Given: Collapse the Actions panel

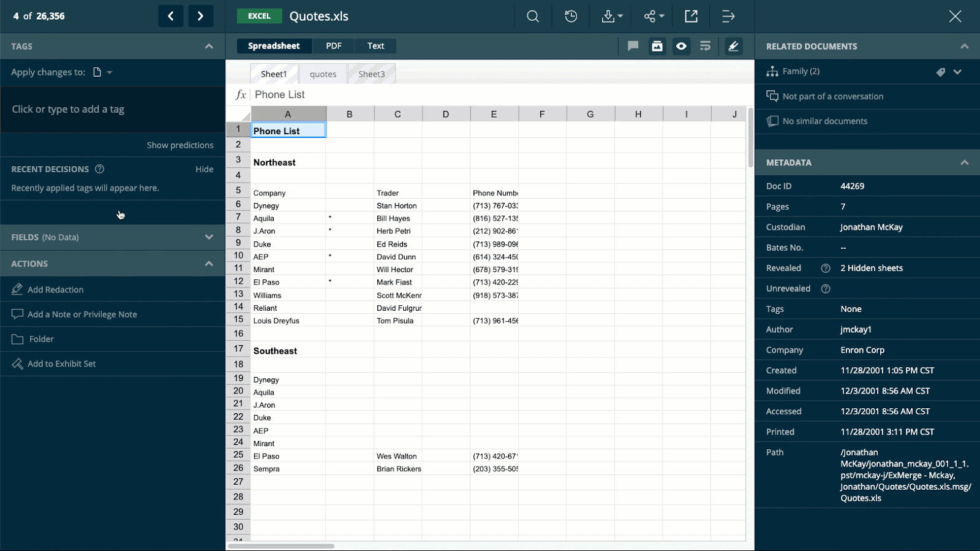Looking at the screenshot, I should 209,264.
